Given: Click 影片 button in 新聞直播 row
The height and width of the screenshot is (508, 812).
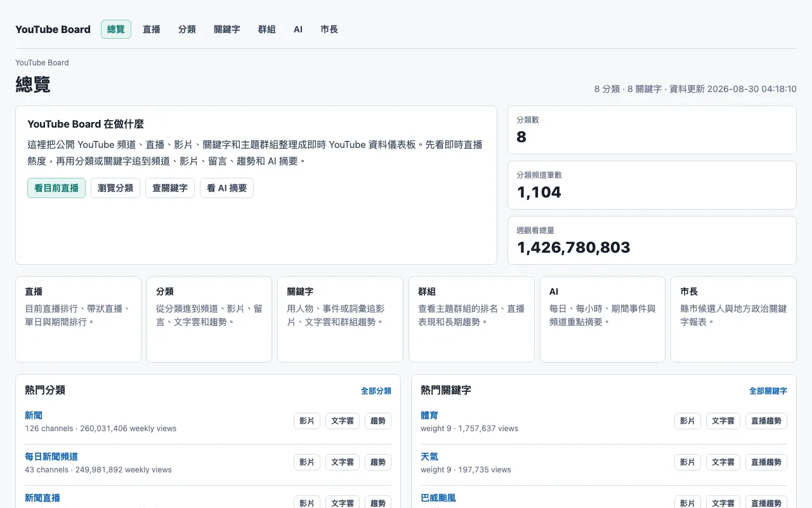Looking at the screenshot, I should point(307,503).
